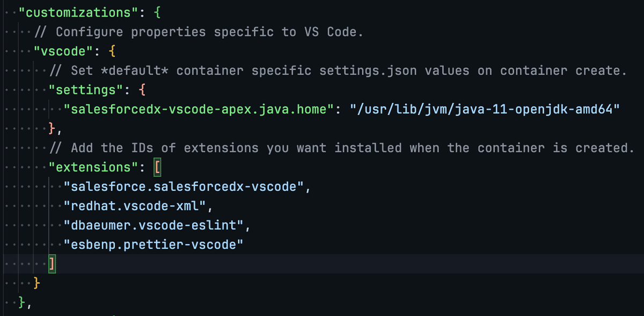Click the "Set *default* container" comment line
This screenshot has height=316, width=644.
pos(338,71)
